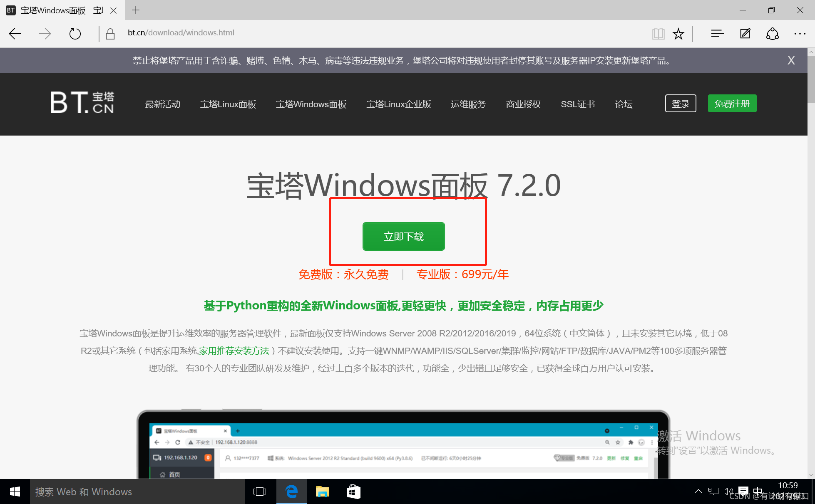The image size is (815, 504).
Task: Click the green 基于Python重构 tagline text
Action: tap(404, 306)
